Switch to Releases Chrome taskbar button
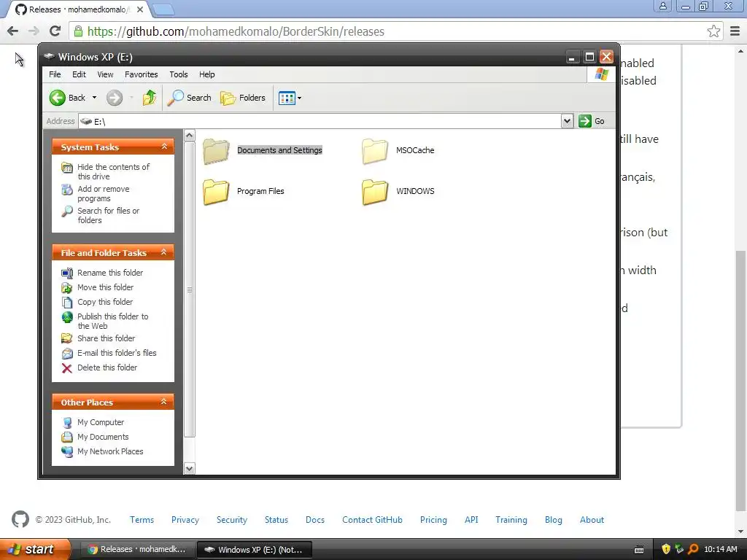This screenshot has height=560, width=747. pyautogui.click(x=138, y=550)
